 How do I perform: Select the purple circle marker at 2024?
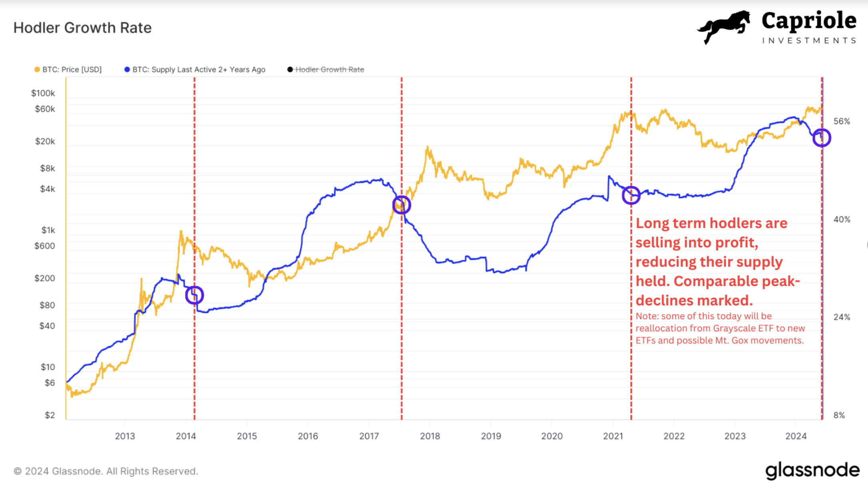(x=822, y=138)
